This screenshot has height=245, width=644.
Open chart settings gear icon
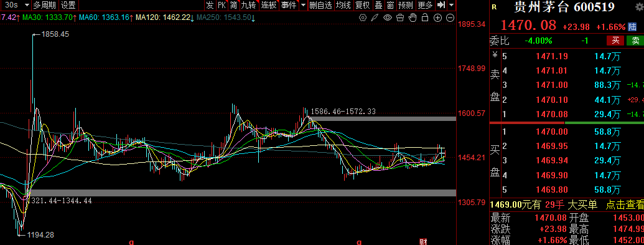coord(363,17)
